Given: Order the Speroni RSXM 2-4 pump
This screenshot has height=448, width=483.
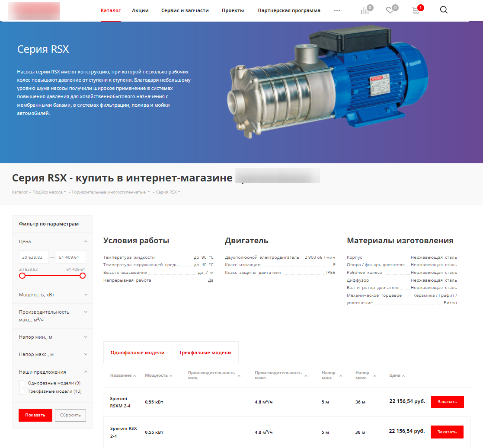Looking at the screenshot, I should tap(447, 402).
